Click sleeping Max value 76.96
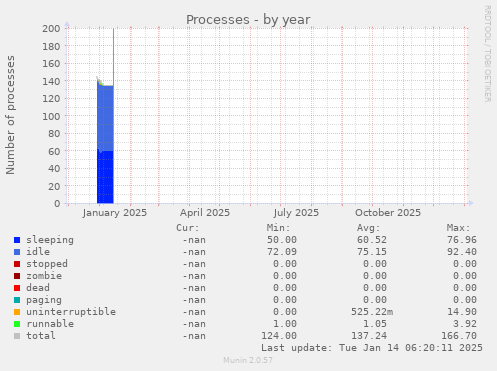This screenshot has width=497, height=371. (462, 240)
